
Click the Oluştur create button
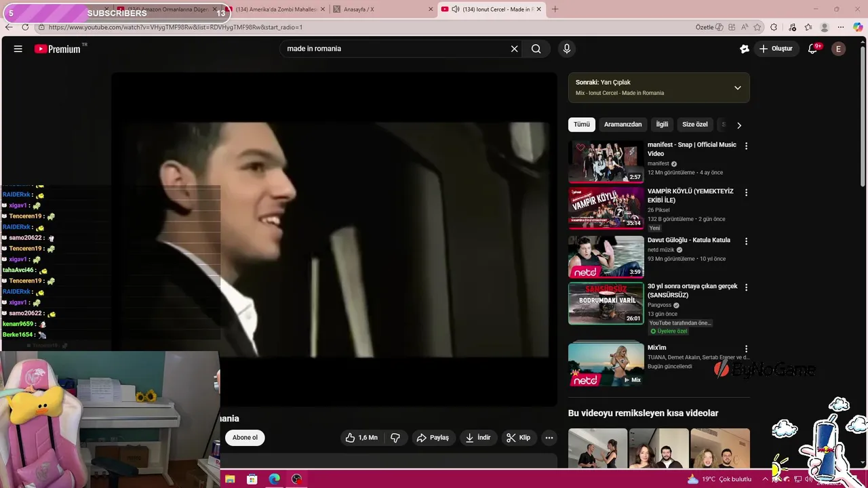click(776, 49)
